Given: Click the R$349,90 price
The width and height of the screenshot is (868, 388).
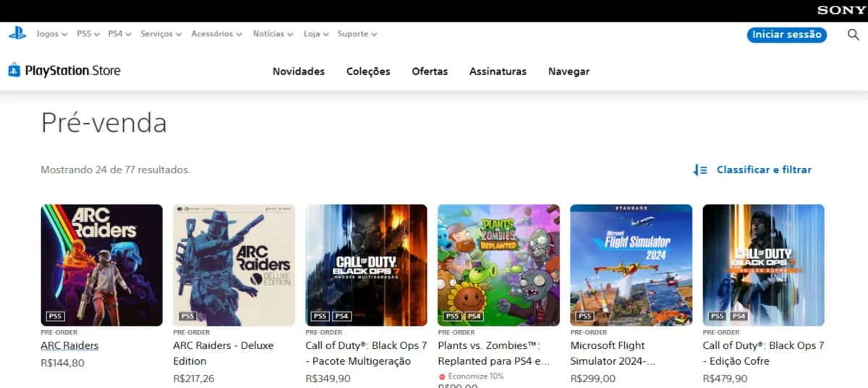Looking at the screenshot, I should [328, 379].
